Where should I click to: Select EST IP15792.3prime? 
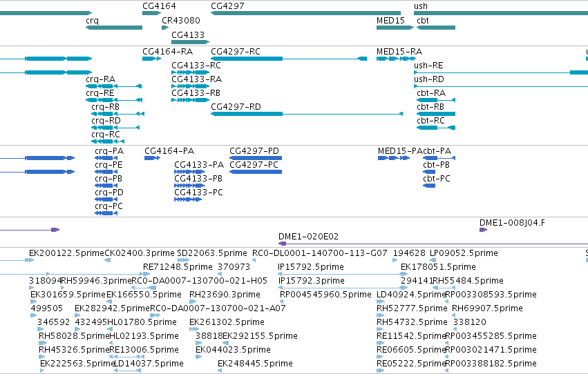[311, 281]
